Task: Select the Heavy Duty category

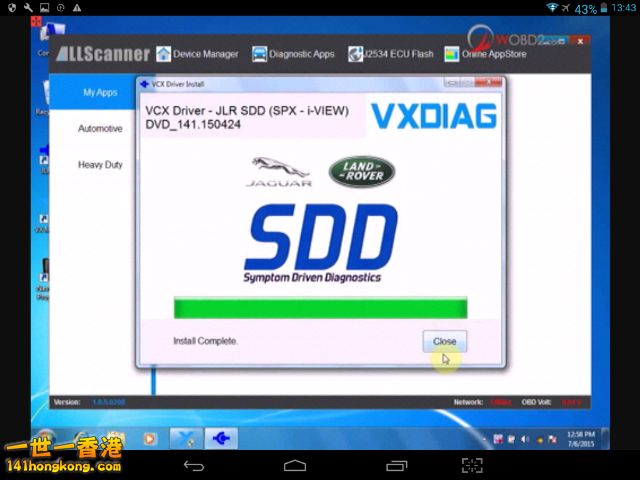Action: [100, 164]
